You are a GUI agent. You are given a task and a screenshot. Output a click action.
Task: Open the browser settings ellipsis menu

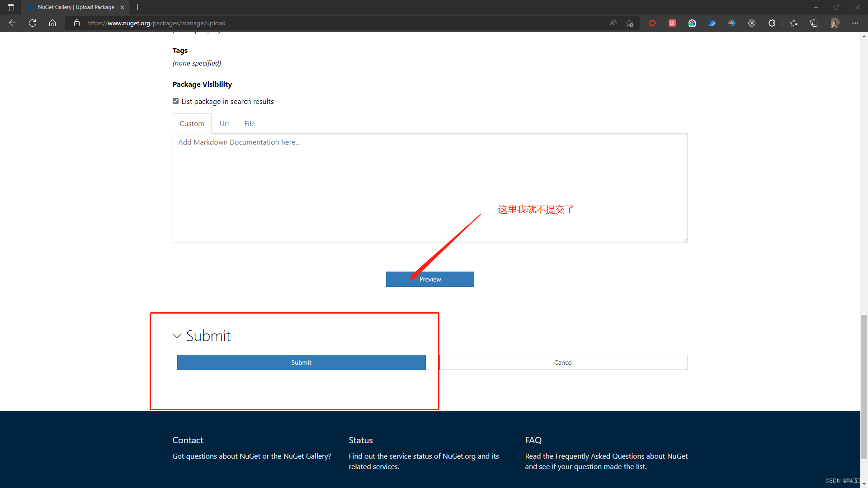855,23
